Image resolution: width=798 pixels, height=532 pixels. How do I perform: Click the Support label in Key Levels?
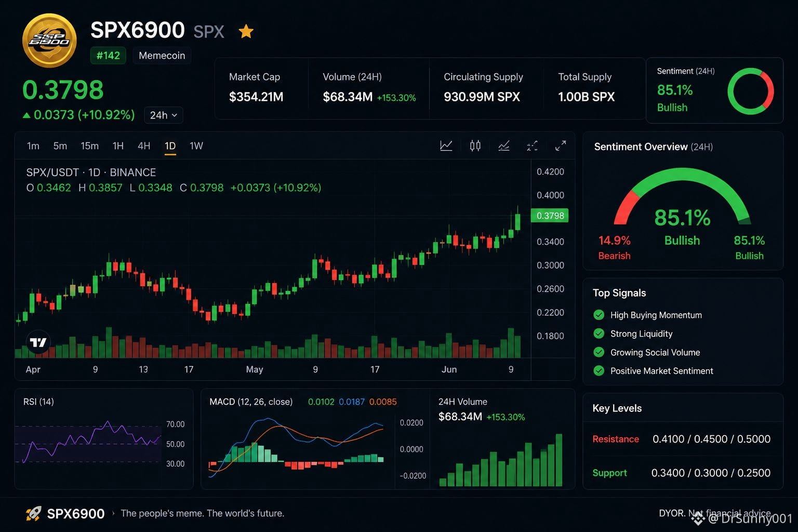coord(609,473)
